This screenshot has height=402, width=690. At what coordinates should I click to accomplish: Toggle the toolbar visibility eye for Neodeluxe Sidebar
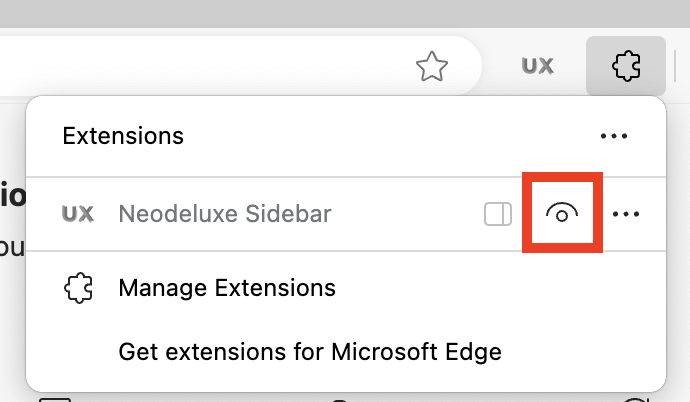click(562, 213)
